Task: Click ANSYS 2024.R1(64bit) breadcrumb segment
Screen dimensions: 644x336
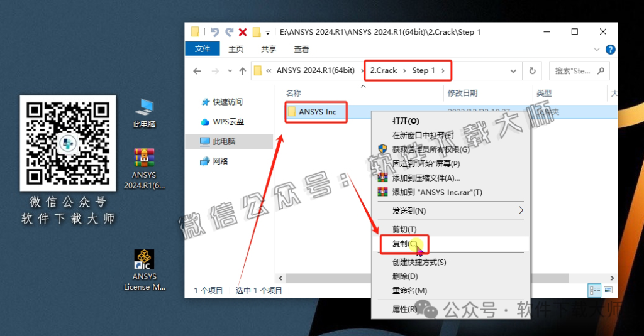Action: click(316, 70)
